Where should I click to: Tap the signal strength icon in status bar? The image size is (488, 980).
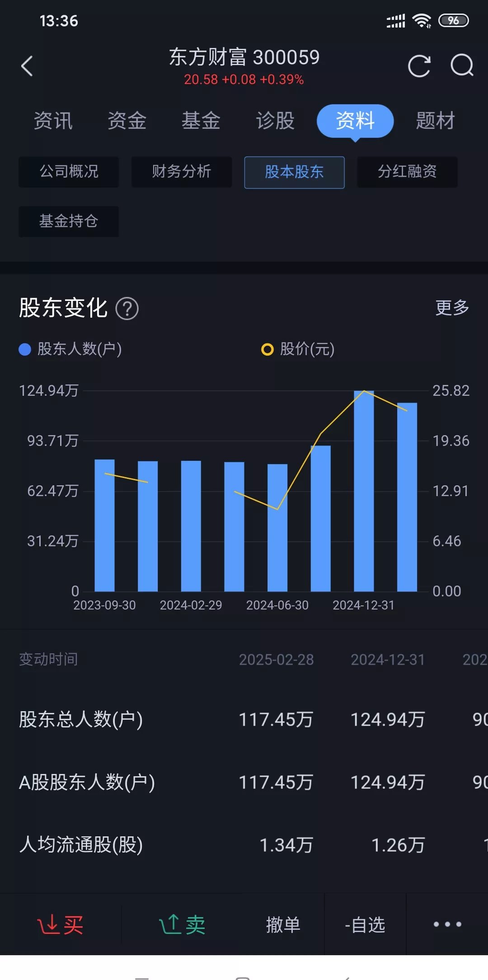[396, 21]
